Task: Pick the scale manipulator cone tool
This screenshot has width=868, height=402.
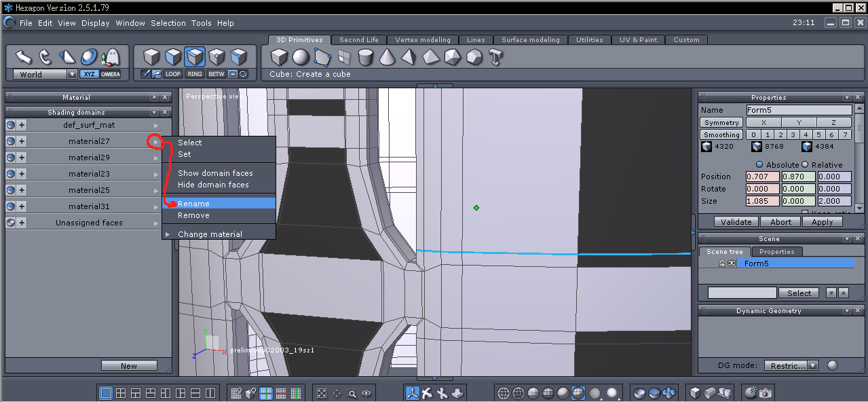Action: (x=67, y=56)
